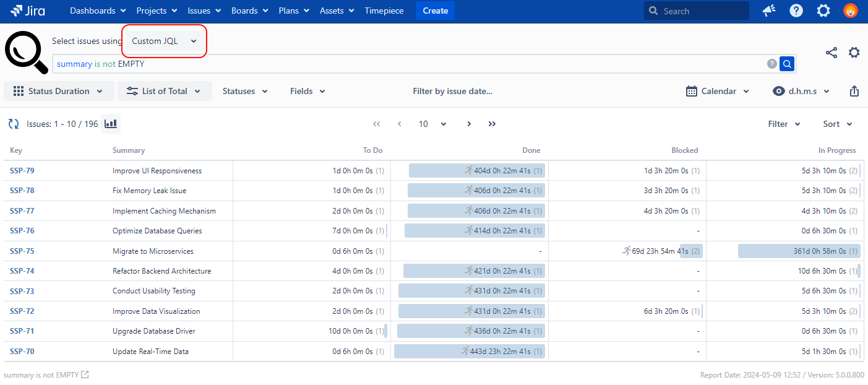Go to the next page of issues
Screen dimensions: 868x385
tap(469, 124)
